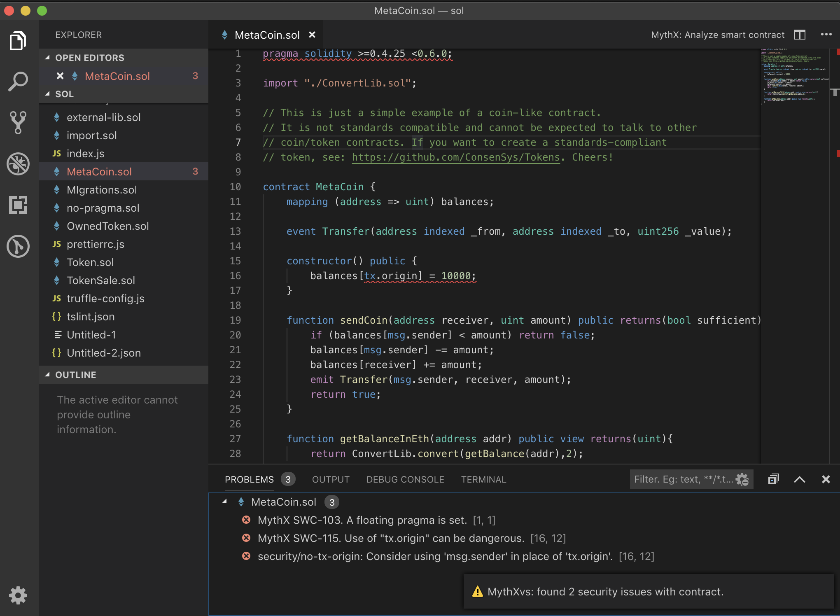This screenshot has width=840, height=616.
Task: Click the split editor icon
Action: (799, 35)
